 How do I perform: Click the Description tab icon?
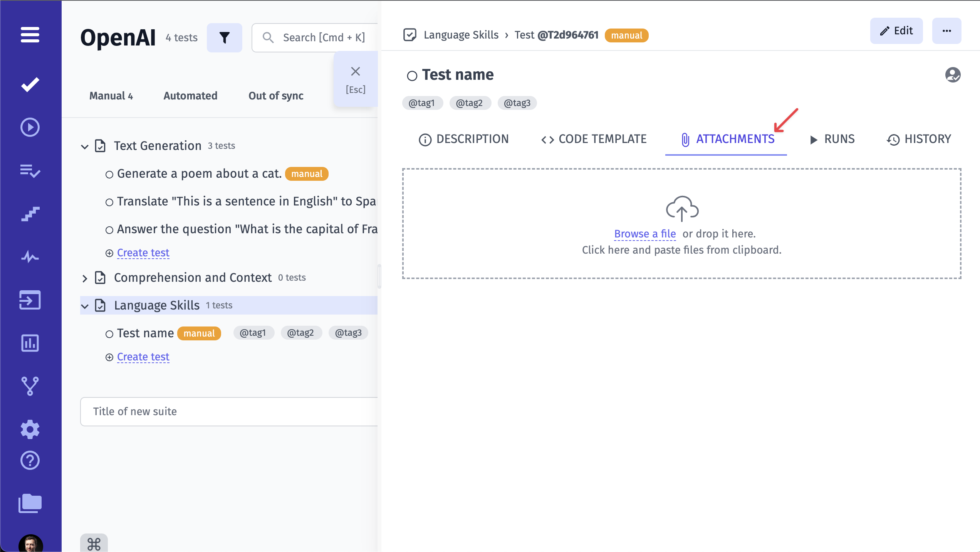coord(425,139)
